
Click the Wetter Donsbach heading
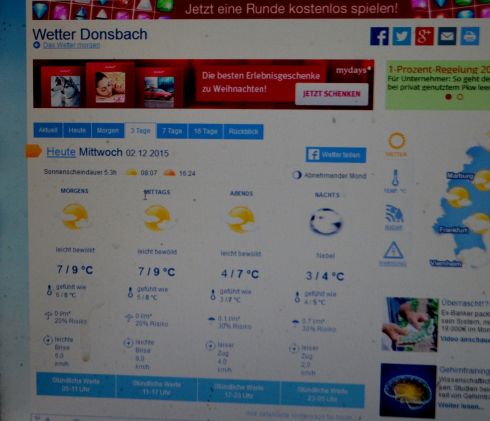pos(90,34)
